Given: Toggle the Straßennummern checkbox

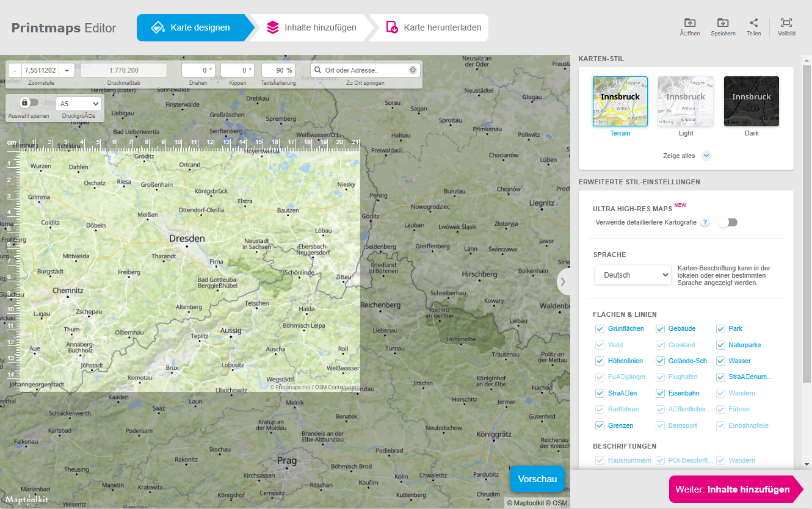Looking at the screenshot, I should pos(720,377).
